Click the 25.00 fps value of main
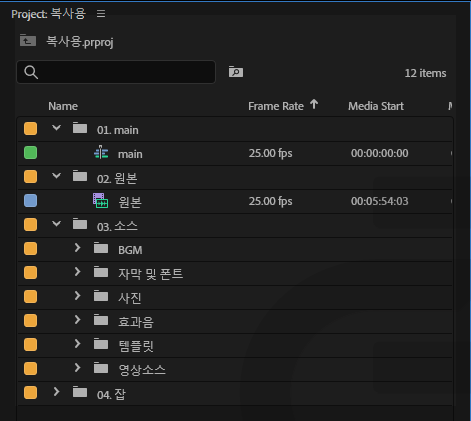This screenshot has width=471, height=421. [270, 153]
